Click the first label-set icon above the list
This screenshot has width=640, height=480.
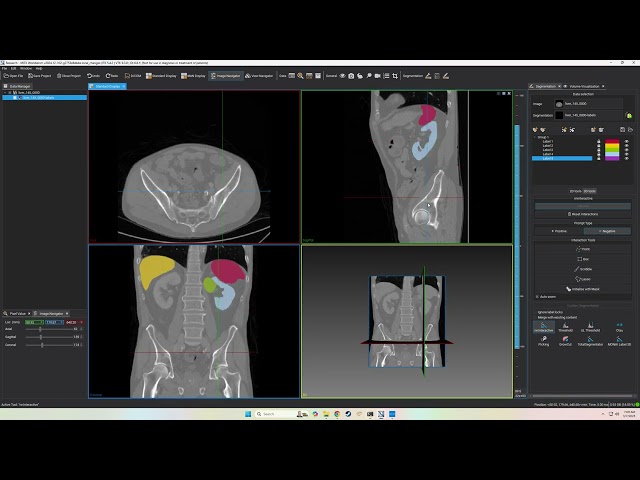coord(535,130)
